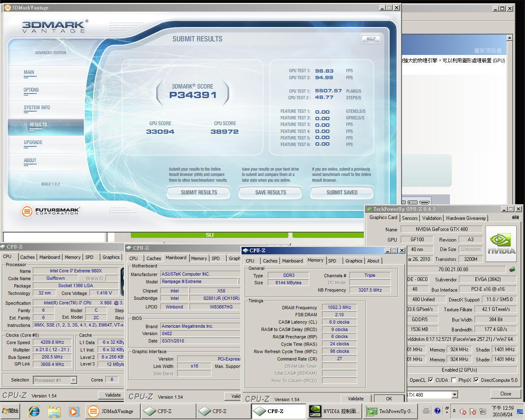The height and width of the screenshot is (420, 525).
Task: Click the GPU-Z camera screenshot icon
Action: [516, 217]
